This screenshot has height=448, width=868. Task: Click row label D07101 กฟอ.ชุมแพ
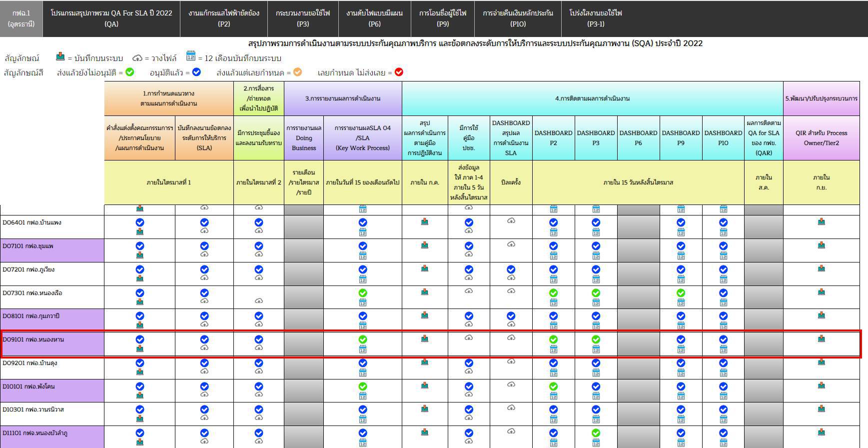pyautogui.click(x=28, y=246)
